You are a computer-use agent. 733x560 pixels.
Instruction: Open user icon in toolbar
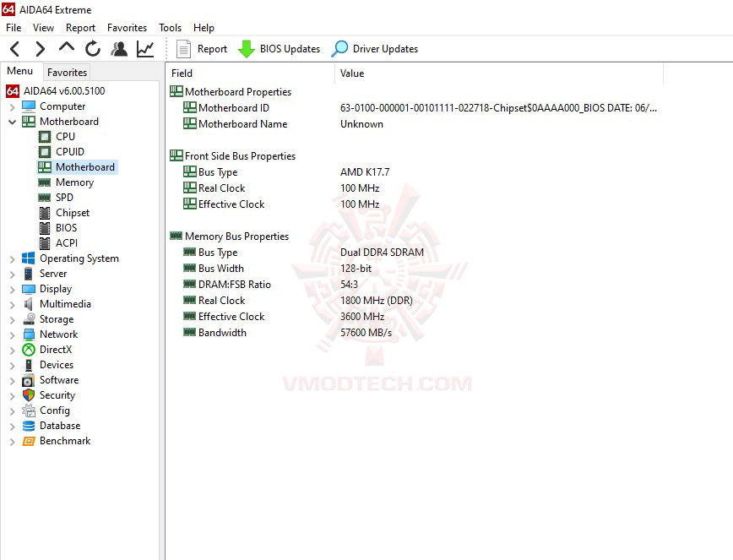click(119, 49)
